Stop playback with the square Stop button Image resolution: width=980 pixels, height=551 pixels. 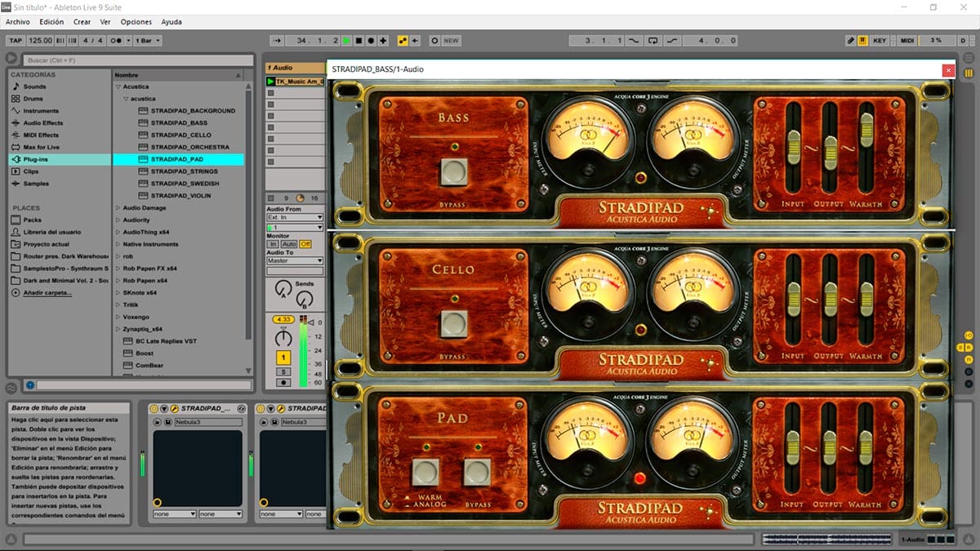coord(359,40)
